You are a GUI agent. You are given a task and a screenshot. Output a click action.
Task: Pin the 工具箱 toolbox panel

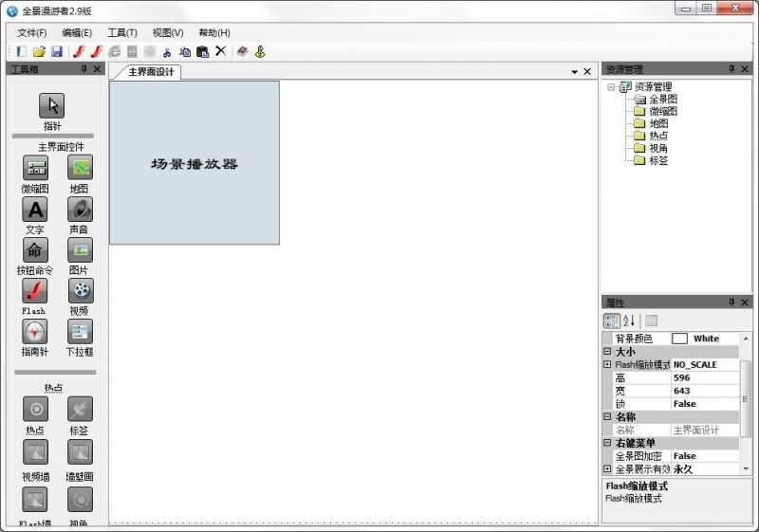83,69
